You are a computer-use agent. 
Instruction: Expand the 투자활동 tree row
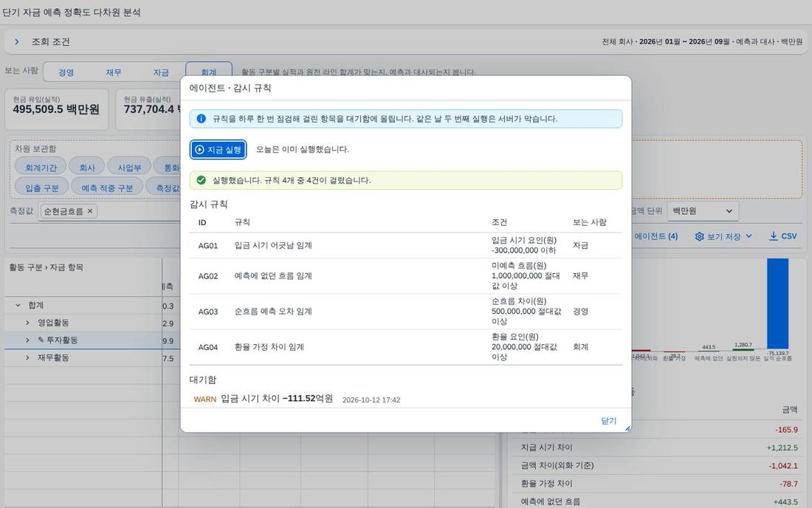click(x=27, y=340)
